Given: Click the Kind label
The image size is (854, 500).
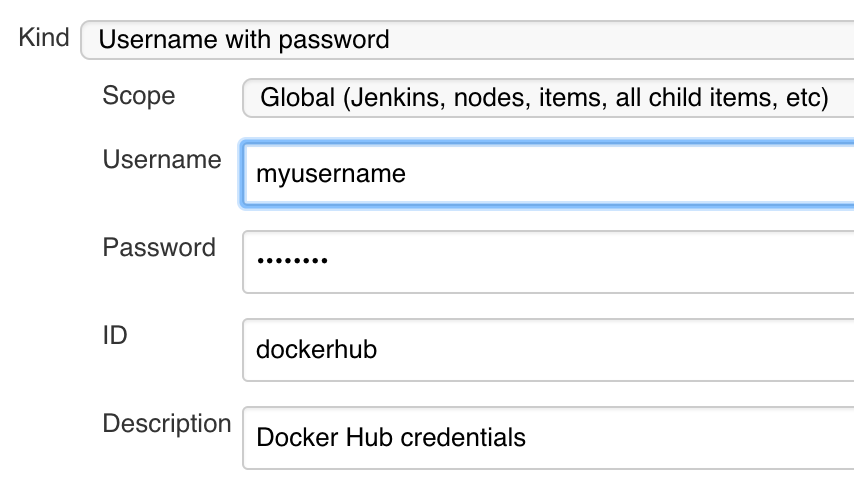Looking at the screenshot, I should [44, 38].
